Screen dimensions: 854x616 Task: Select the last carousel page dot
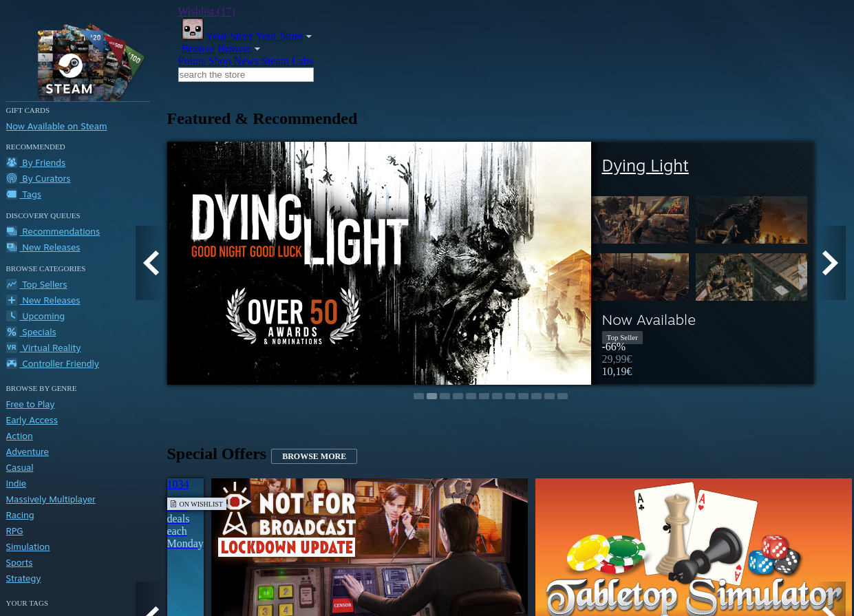click(562, 396)
